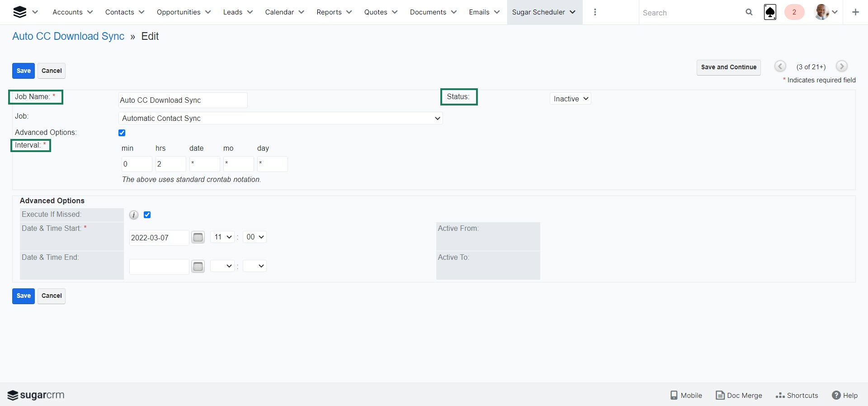The height and width of the screenshot is (406, 868).
Task: Go to the next record arrow
Action: [x=841, y=67]
